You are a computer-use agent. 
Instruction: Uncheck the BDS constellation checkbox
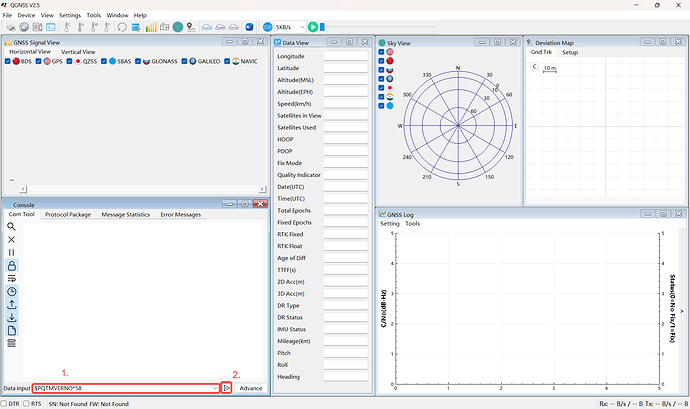click(x=7, y=61)
